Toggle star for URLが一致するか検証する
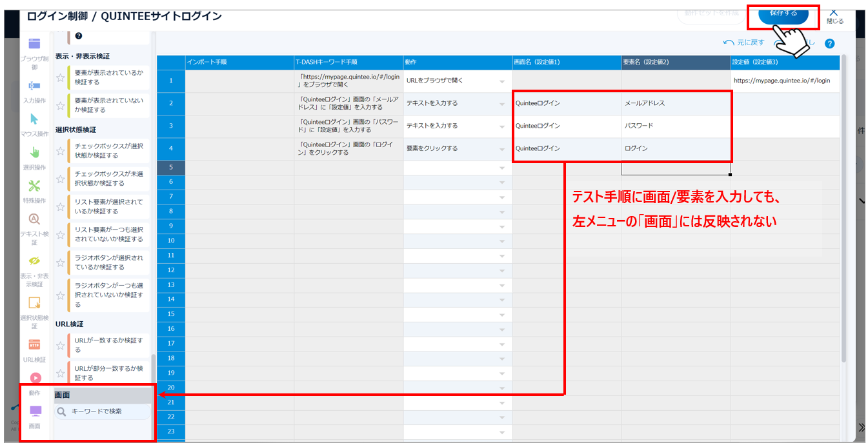The height and width of the screenshot is (445, 868). [x=61, y=345]
